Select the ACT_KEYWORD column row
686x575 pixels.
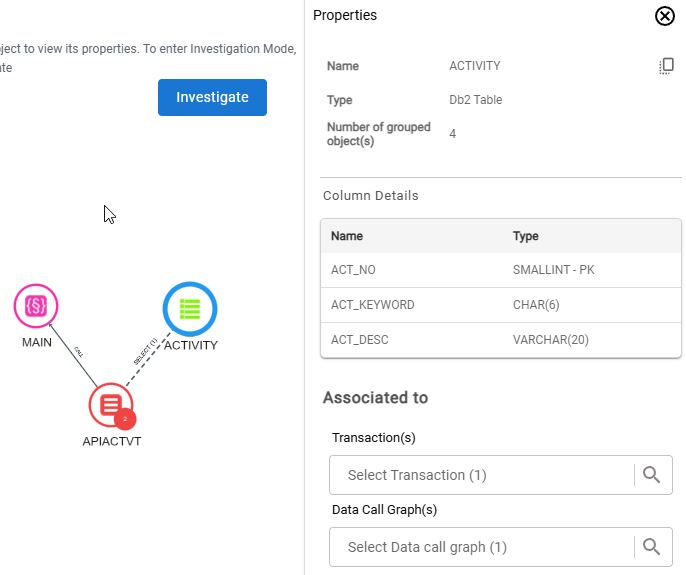pos(500,305)
